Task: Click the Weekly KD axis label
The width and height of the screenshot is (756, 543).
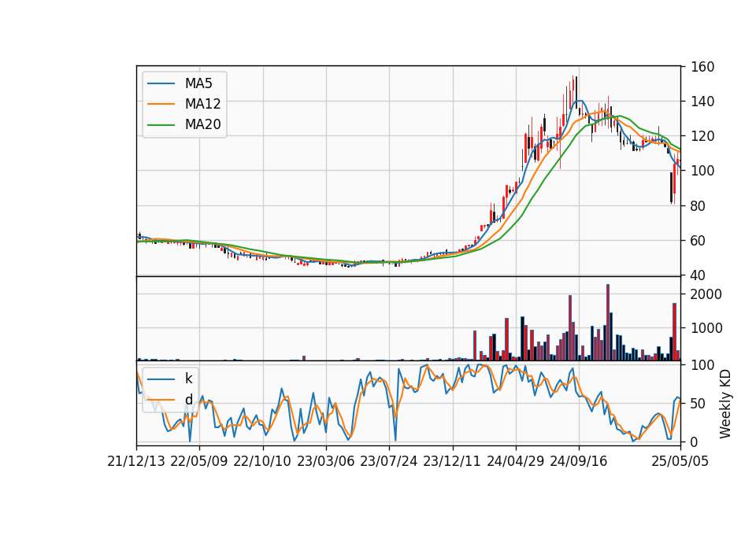Action: (724, 404)
